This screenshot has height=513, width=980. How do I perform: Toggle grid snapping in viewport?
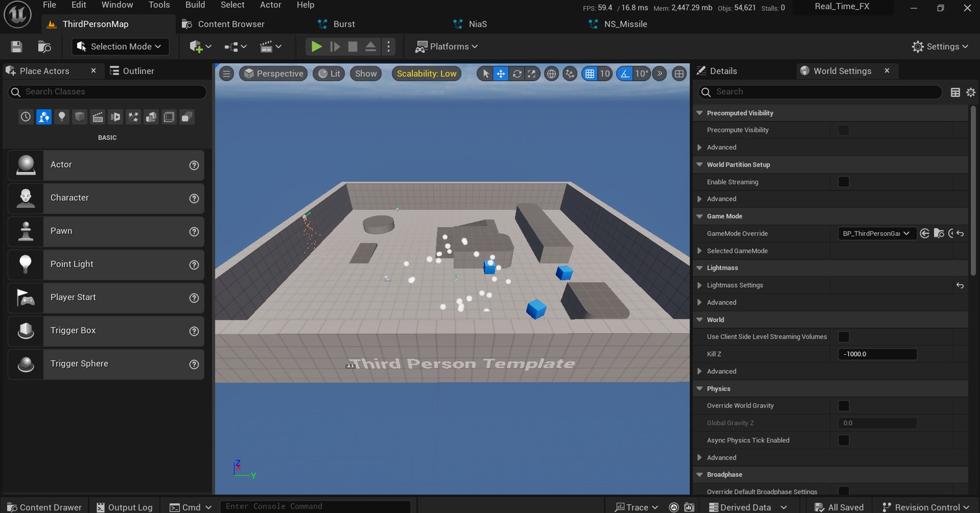pos(590,73)
